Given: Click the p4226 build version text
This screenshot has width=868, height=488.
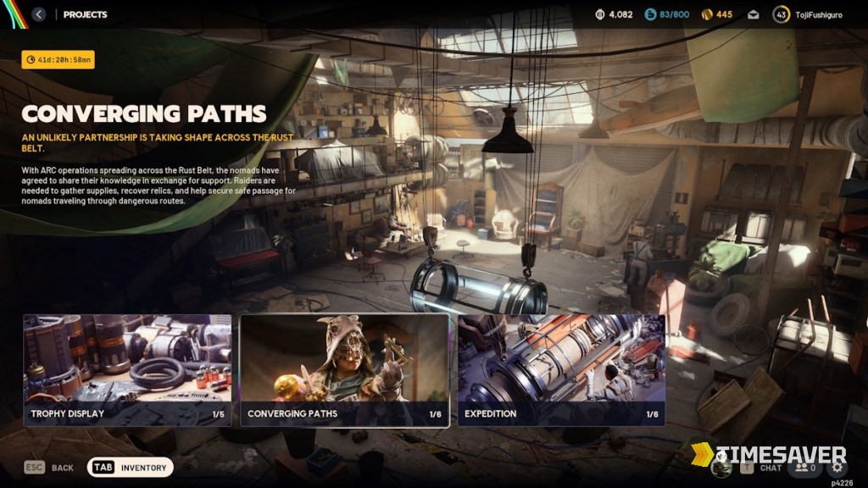Looking at the screenshot, I should pos(842,483).
